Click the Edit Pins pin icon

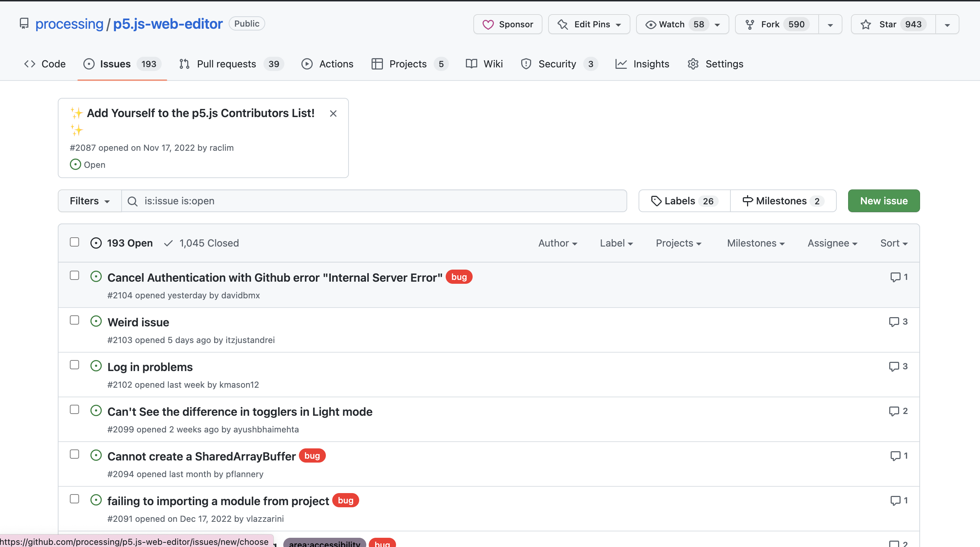[x=563, y=24]
